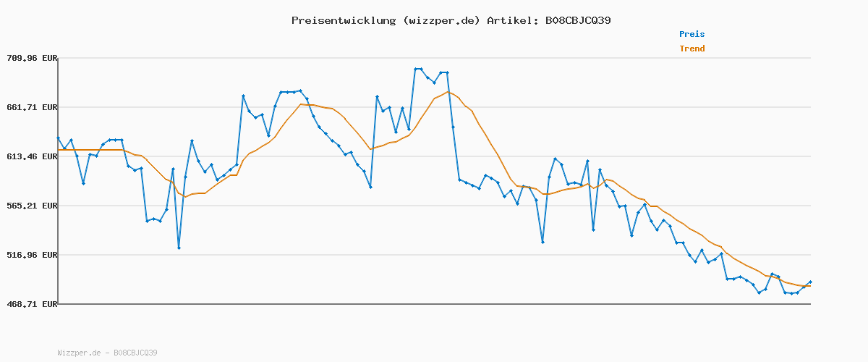Click the 709.96 EUR axis label
This screenshot has width=868, height=362.
click(x=32, y=58)
